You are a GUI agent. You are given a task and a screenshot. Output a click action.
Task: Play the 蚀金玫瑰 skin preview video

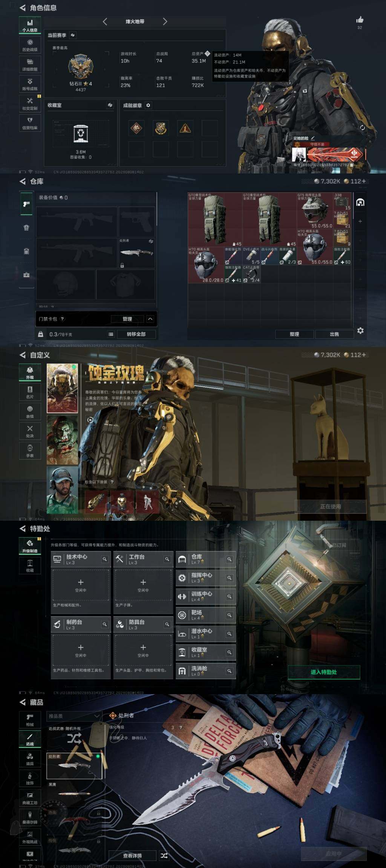tap(90, 420)
